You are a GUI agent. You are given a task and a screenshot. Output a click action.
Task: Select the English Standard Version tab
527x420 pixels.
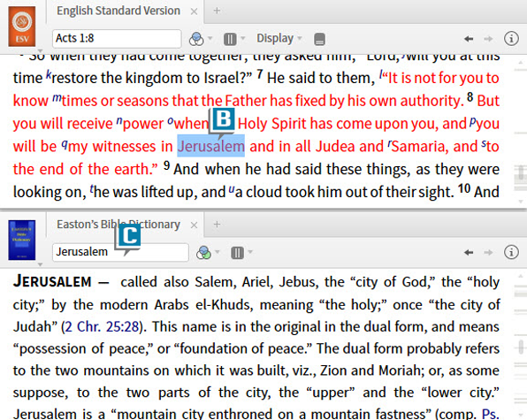pyautogui.click(x=118, y=11)
